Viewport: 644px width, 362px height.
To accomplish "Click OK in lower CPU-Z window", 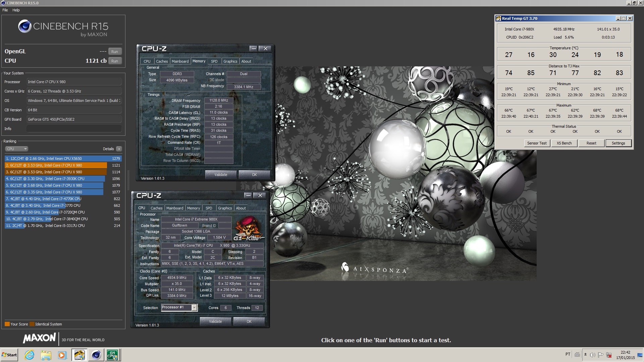I will [249, 321].
